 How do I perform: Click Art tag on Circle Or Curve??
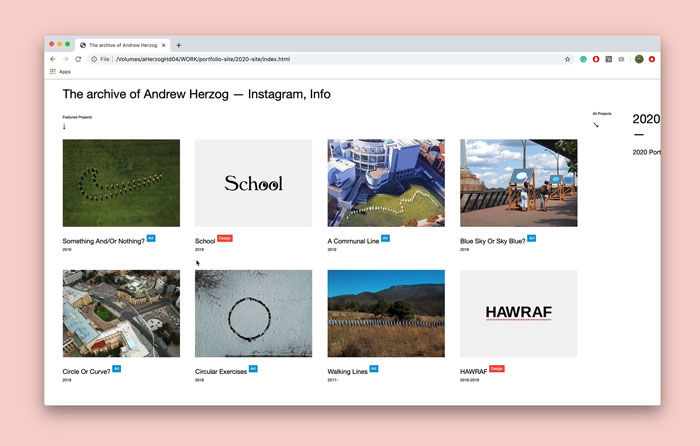[117, 369]
